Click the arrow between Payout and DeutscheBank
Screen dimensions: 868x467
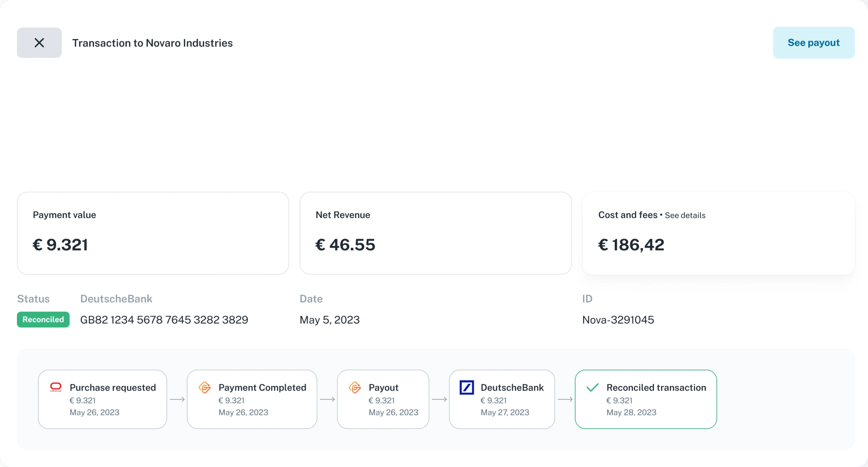click(439, 399)
